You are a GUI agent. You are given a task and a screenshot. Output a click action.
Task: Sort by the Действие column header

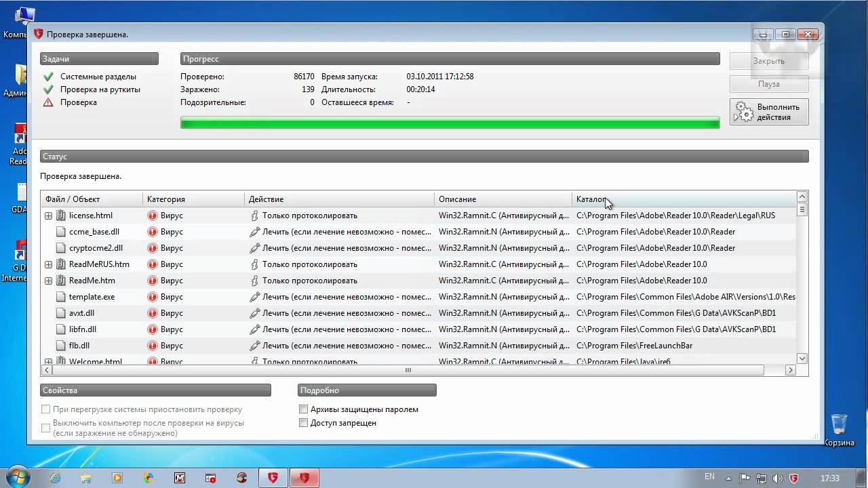point(339,199)
